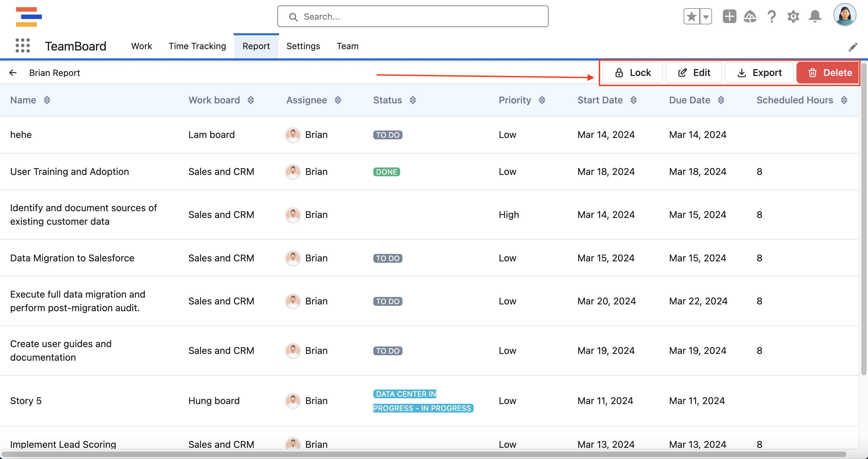Click inside the Search field
This screenshot has height=459, width=868.
click(413, 16)
